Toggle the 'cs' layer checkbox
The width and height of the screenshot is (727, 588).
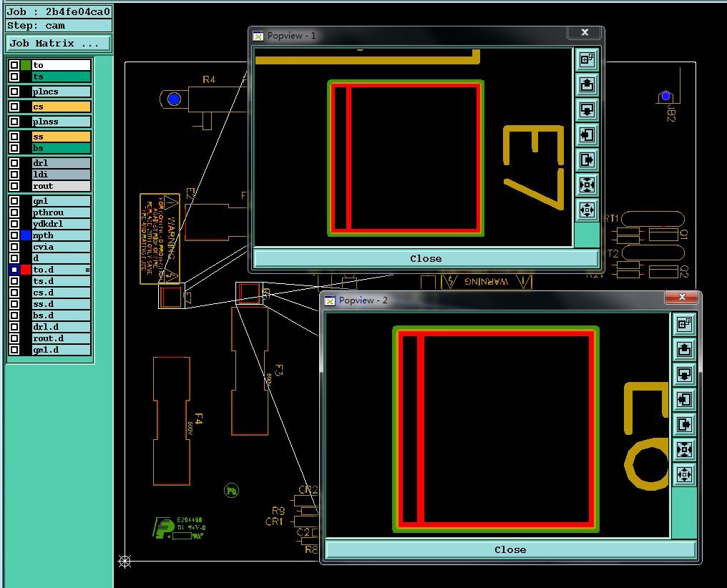tap(14, 107)
